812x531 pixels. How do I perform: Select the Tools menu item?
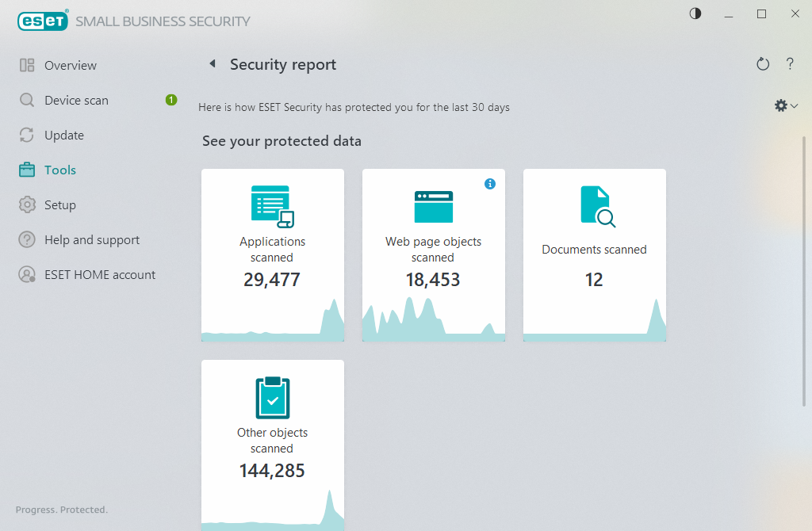tap(60, 170)
